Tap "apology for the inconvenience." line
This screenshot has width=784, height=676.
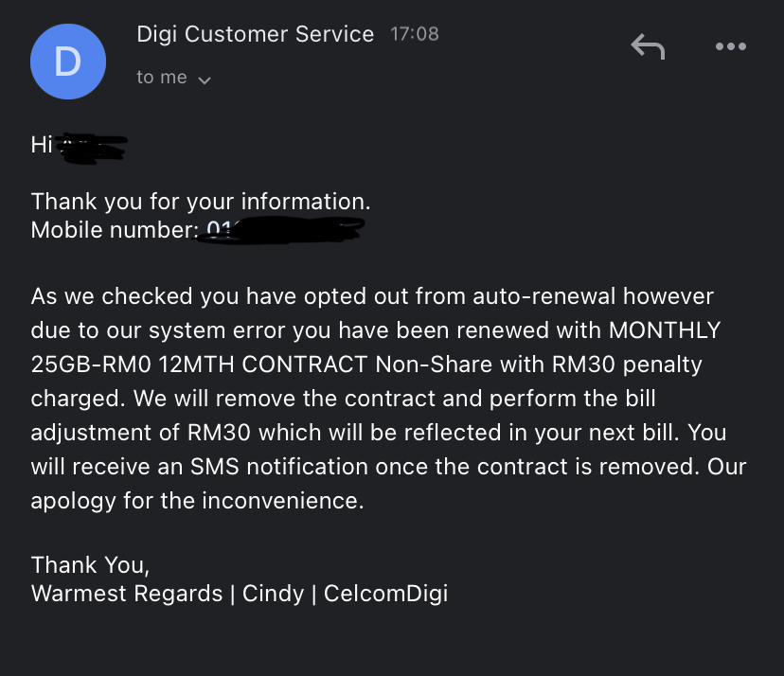tap(198, 501)
